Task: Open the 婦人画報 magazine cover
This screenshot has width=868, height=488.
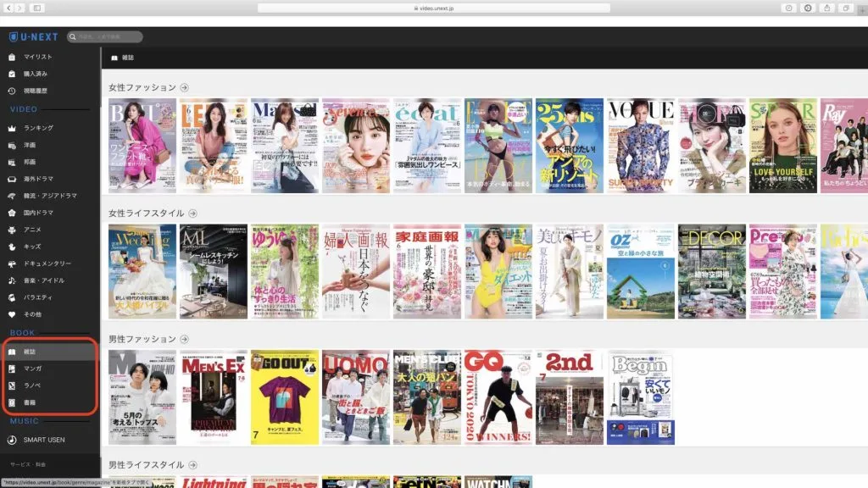Action: pyautogui.click(x=356, y=272)
